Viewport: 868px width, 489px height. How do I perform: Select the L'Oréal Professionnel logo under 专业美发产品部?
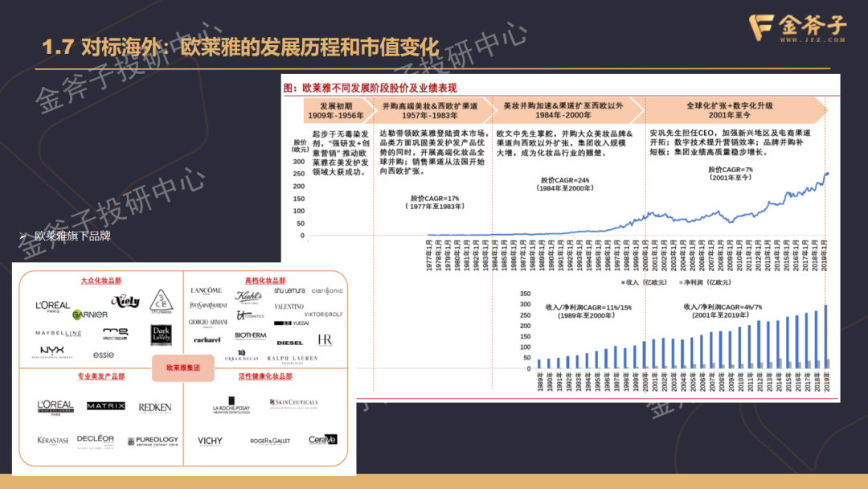(55, 408)
